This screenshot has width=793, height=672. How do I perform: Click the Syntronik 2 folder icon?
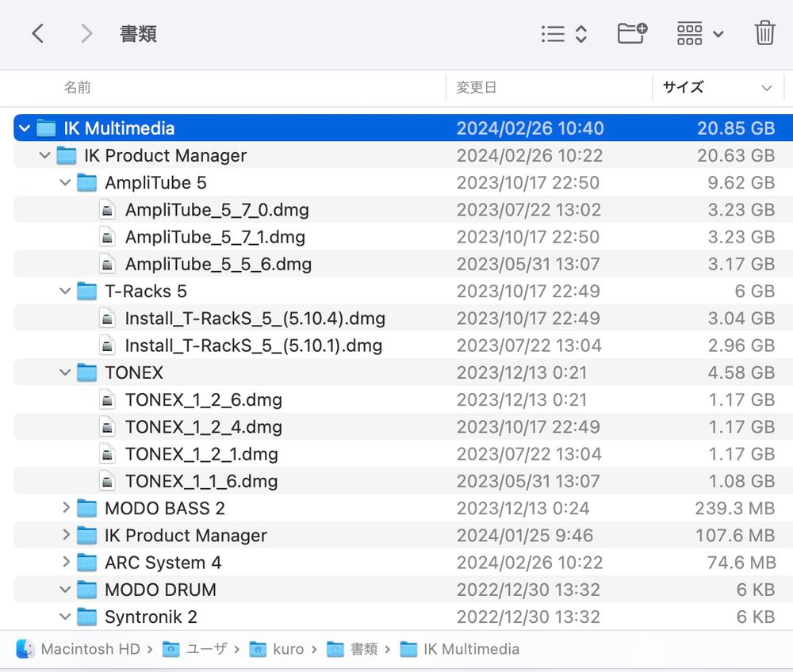86,617
